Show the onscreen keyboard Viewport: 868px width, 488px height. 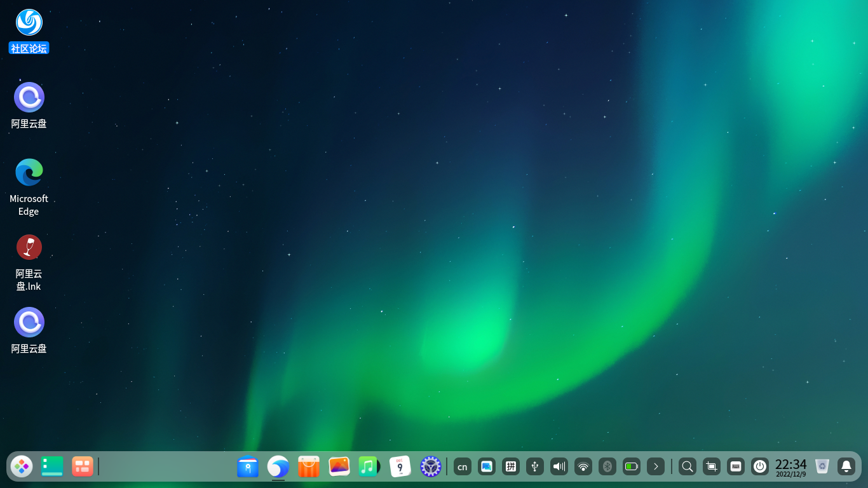[x=736, y=466]
